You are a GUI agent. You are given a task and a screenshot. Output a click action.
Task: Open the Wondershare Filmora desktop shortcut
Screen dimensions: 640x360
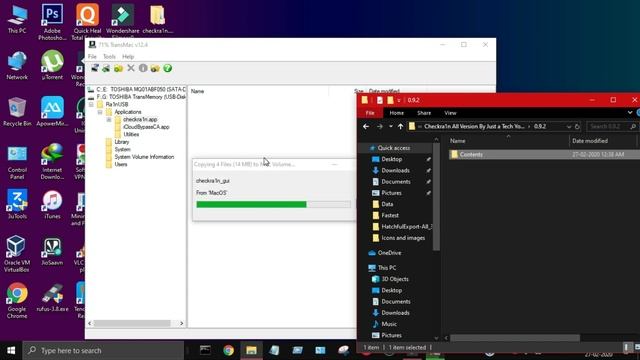122,22
